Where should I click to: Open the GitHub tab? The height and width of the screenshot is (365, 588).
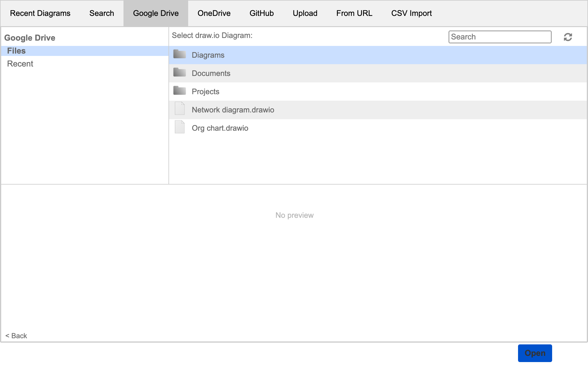(x=262, y=13)
